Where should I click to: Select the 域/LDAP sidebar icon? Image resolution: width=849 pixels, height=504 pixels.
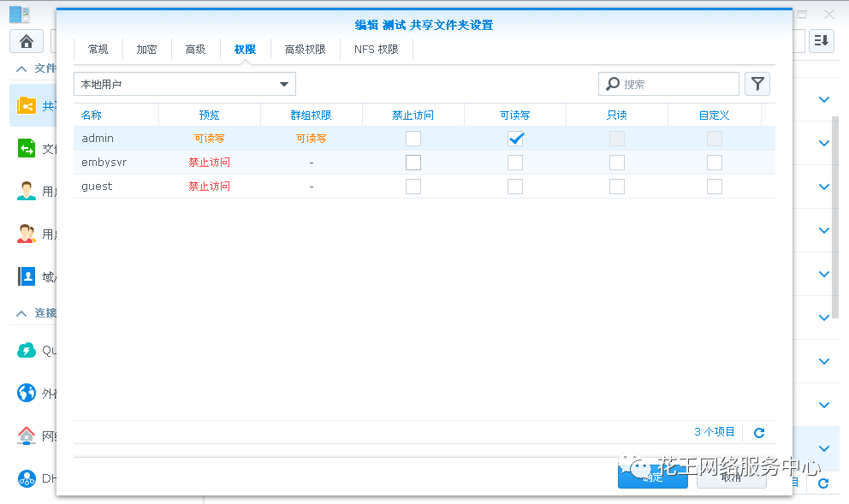point(28,276)
